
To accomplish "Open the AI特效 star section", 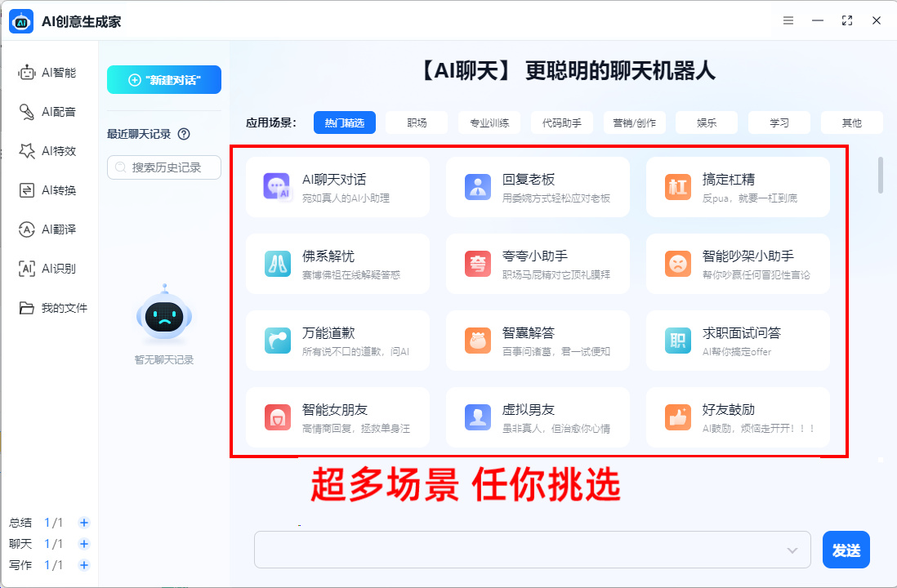I will [x=47, y=151].
